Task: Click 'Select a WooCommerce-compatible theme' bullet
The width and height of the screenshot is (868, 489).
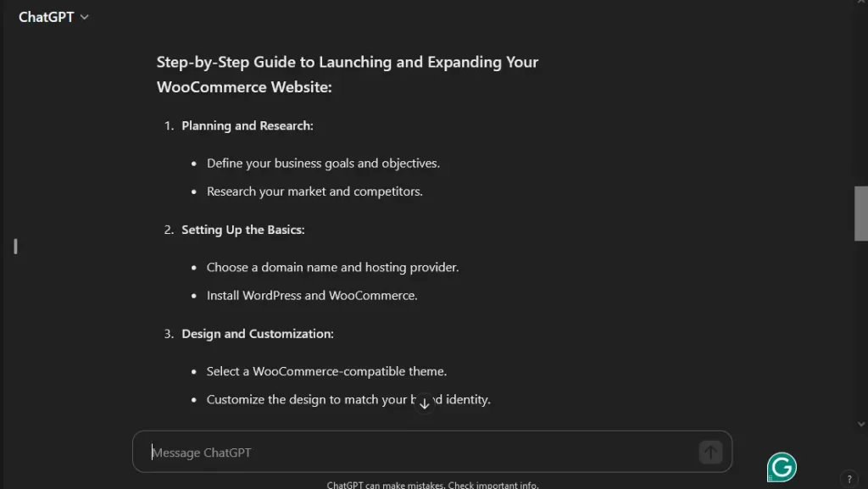Action: pos(326,371)
